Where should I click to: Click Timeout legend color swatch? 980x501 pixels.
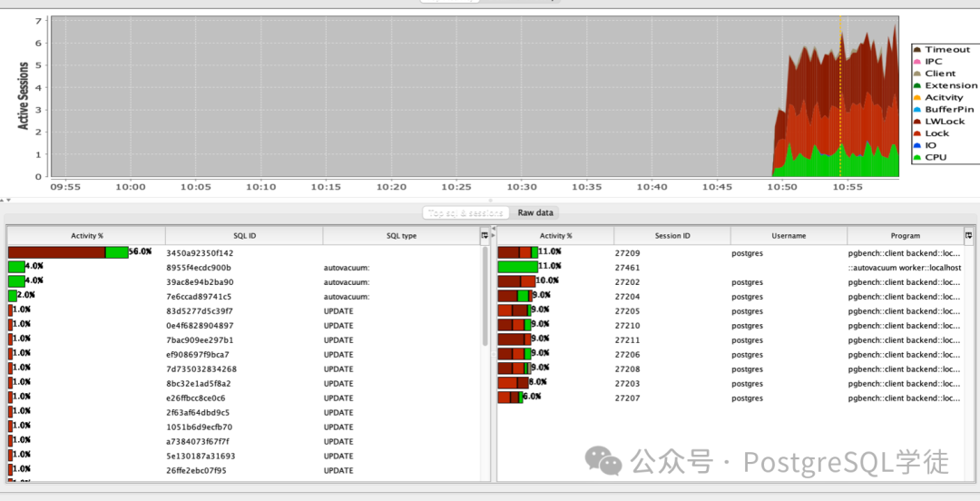click(916, 49)
